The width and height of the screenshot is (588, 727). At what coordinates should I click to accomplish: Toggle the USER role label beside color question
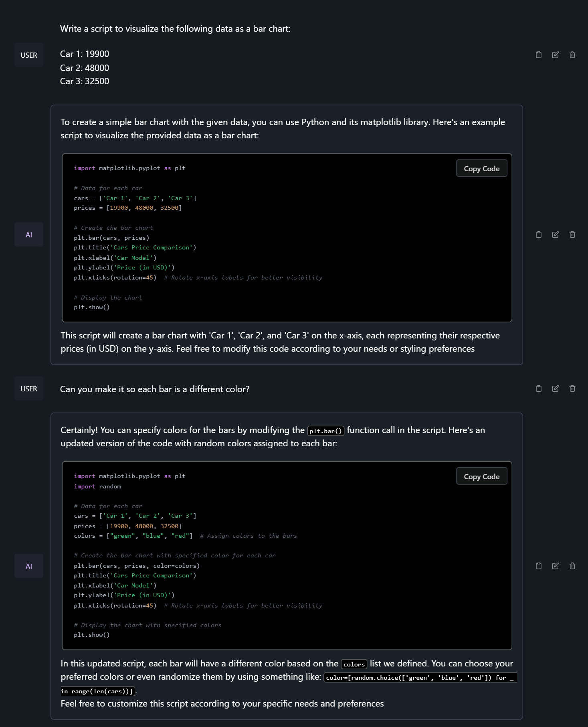pyautogui.click(x=29, y=389)
